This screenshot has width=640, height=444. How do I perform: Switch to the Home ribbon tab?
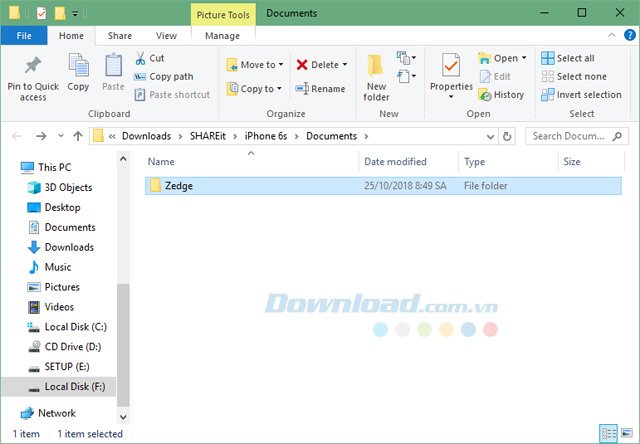(x=71, y=36)
